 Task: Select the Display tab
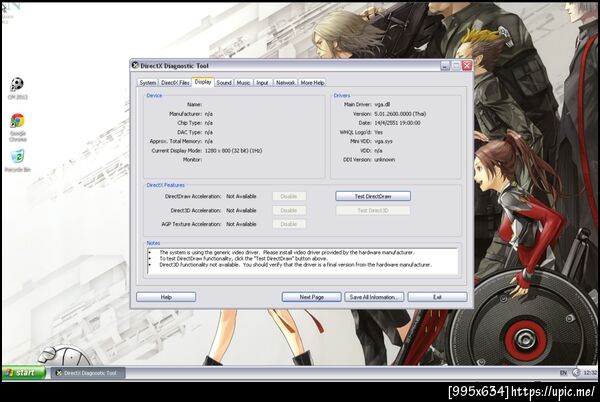(x=203, y=82)
